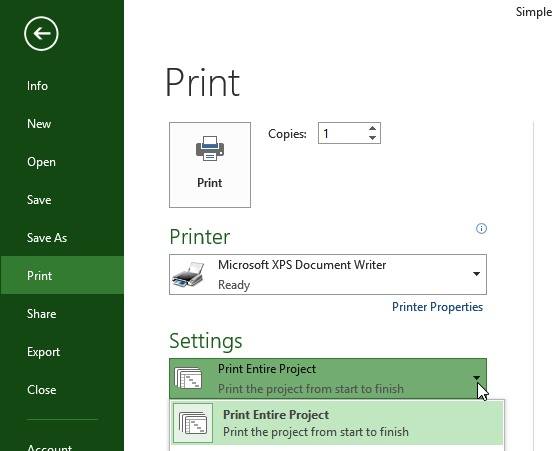Expand the printer selection dropdown arrow

point(476,274)
